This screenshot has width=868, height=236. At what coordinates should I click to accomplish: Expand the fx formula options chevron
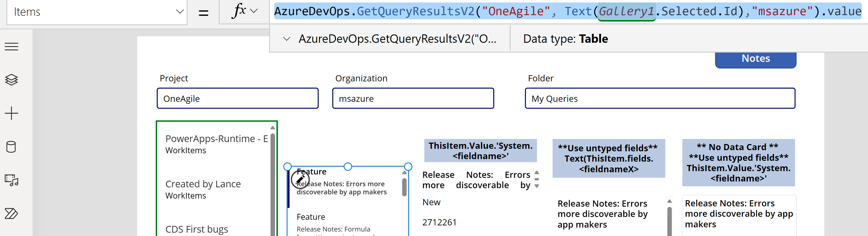pos(254,11)
